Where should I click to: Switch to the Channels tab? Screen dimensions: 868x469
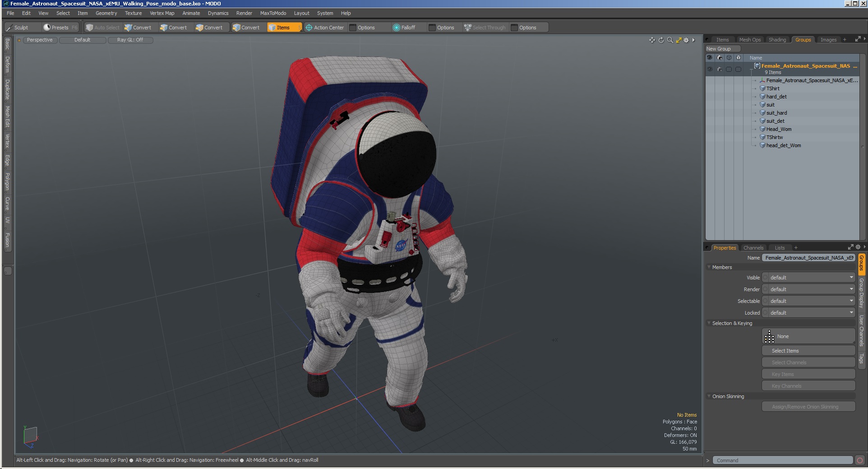pyautogui.click(x=753, y=248)
